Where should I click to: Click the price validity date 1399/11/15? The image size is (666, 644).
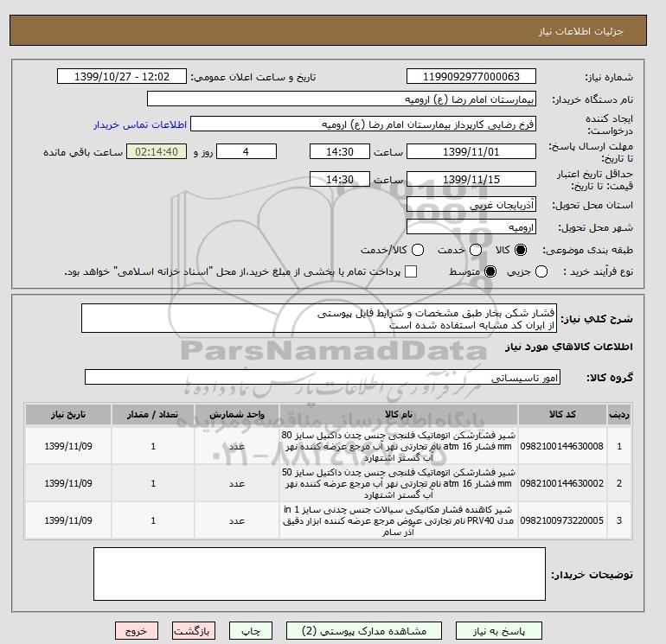(x=471, y=179)
